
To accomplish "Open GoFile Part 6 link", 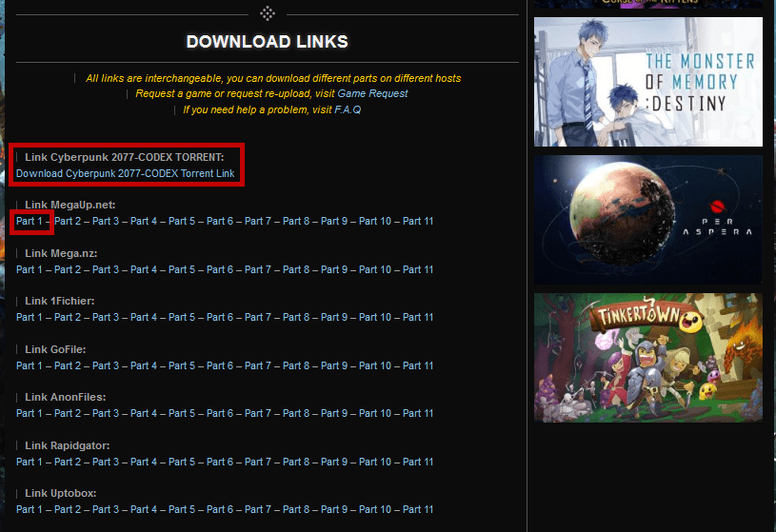I will [x=220, y=365].
